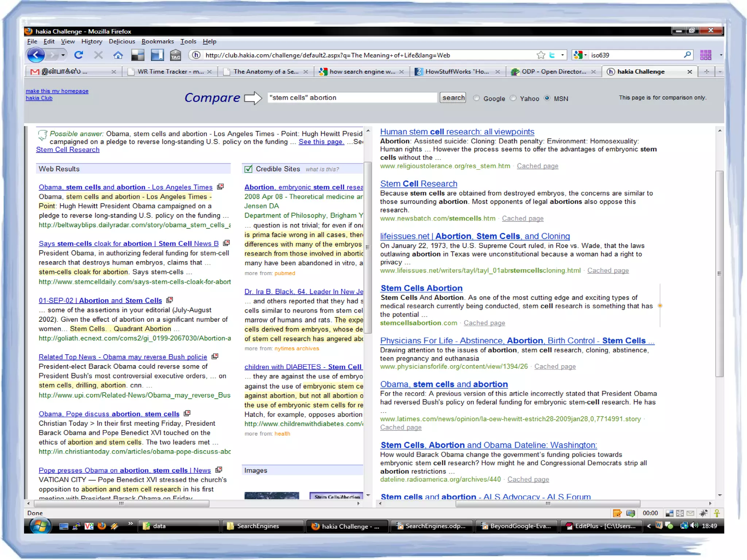Open the Delicious checkerboard toolbar icon
747x560 pixels.
[138, 55]
